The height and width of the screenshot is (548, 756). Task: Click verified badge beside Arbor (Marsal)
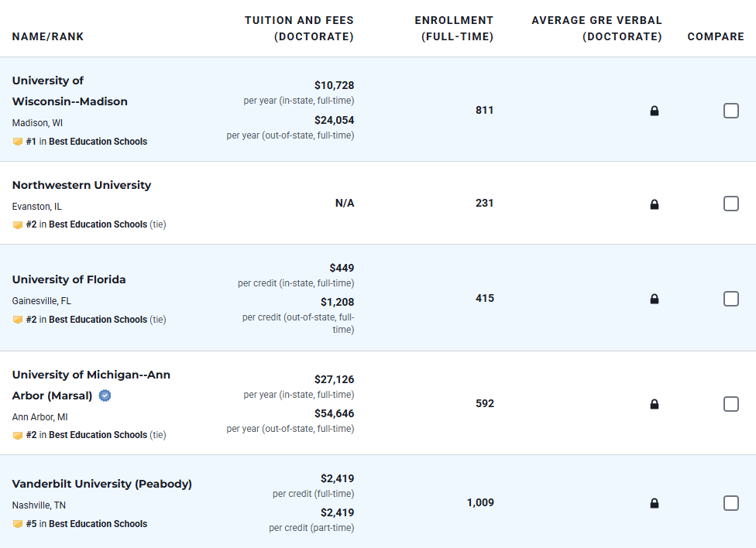pos(105,396)
